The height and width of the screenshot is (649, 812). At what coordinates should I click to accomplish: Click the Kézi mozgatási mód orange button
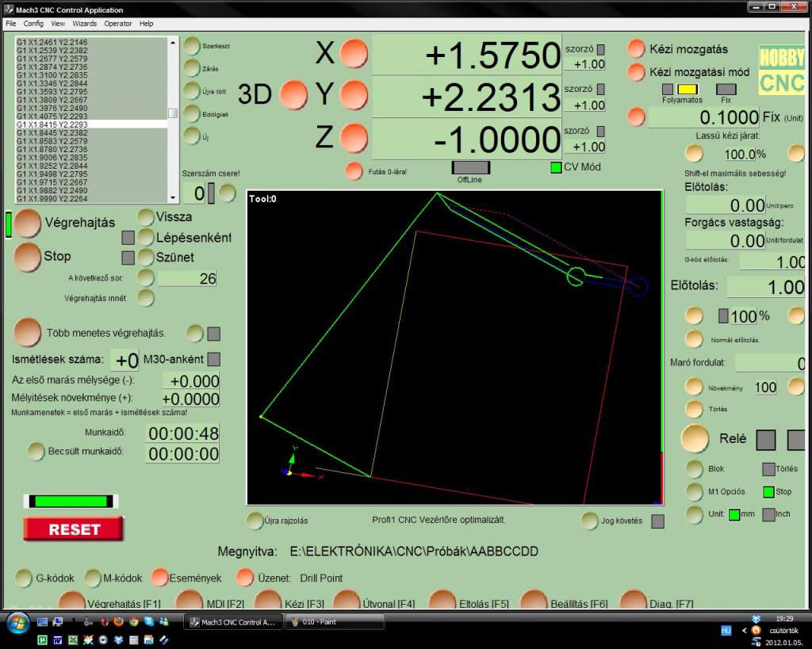click(x=636, y=72)
